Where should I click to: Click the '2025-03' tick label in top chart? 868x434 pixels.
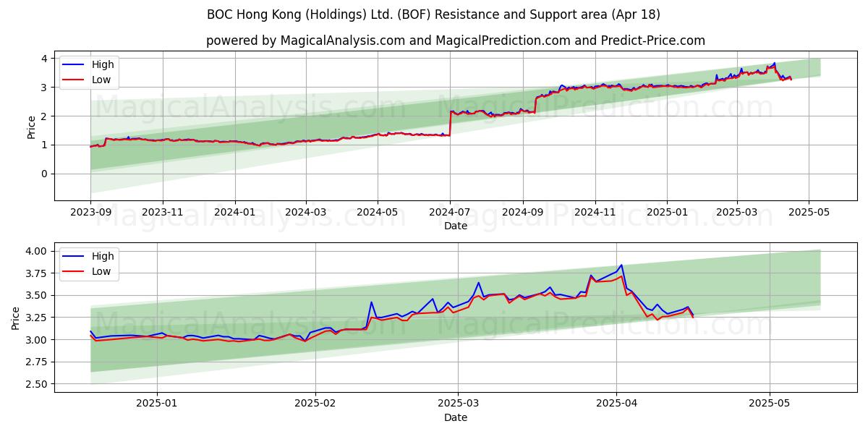point(737,213)
